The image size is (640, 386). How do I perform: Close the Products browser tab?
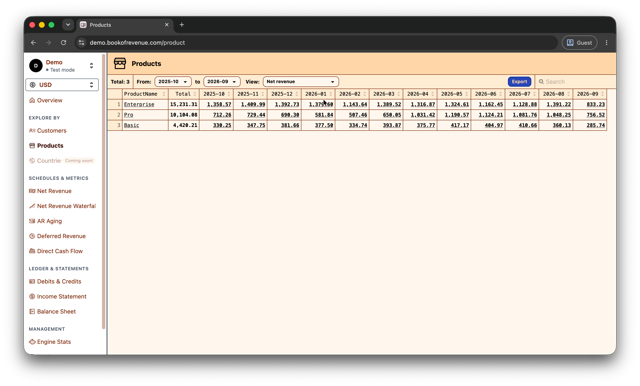[x=167, y=25]
